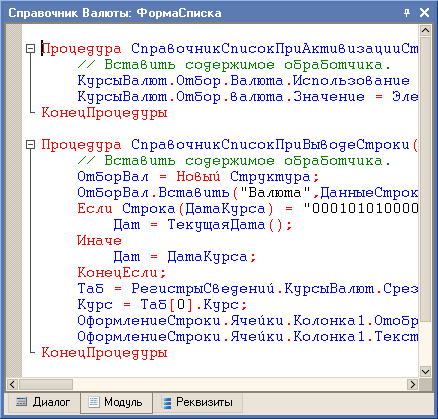Viewport: 438px width, 419px height.
Task: Click the vertical scrollbar down arrow
Action: tap(425, 371)
